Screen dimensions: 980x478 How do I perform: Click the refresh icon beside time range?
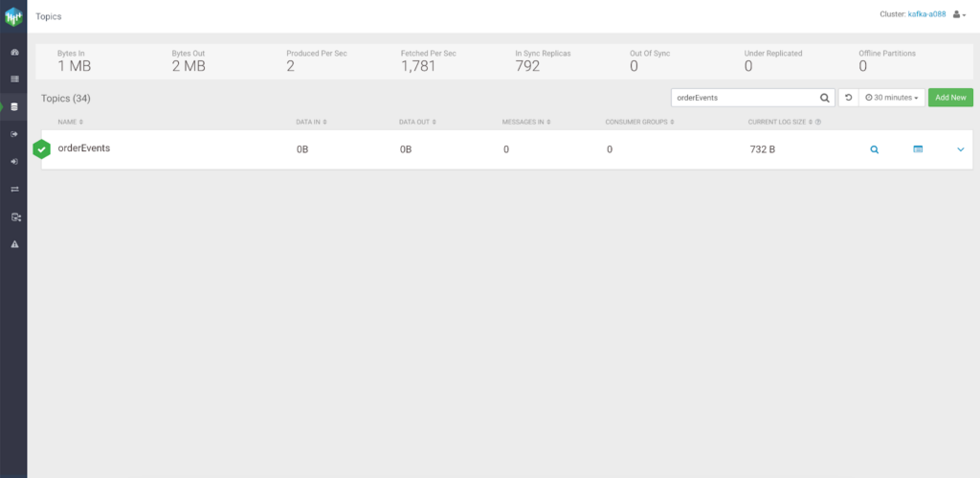[x=848, y=98]
